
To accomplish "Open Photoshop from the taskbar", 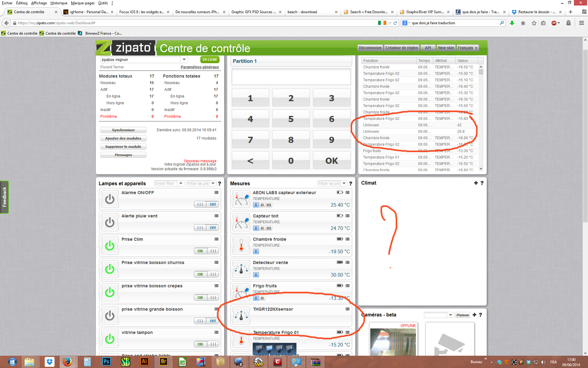I will 106,362.
